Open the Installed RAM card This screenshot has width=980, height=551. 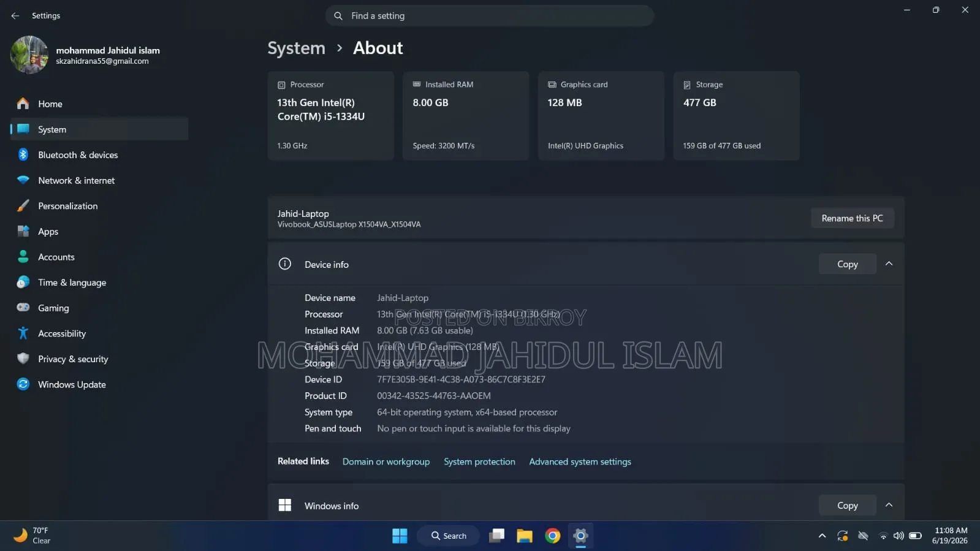466,116
